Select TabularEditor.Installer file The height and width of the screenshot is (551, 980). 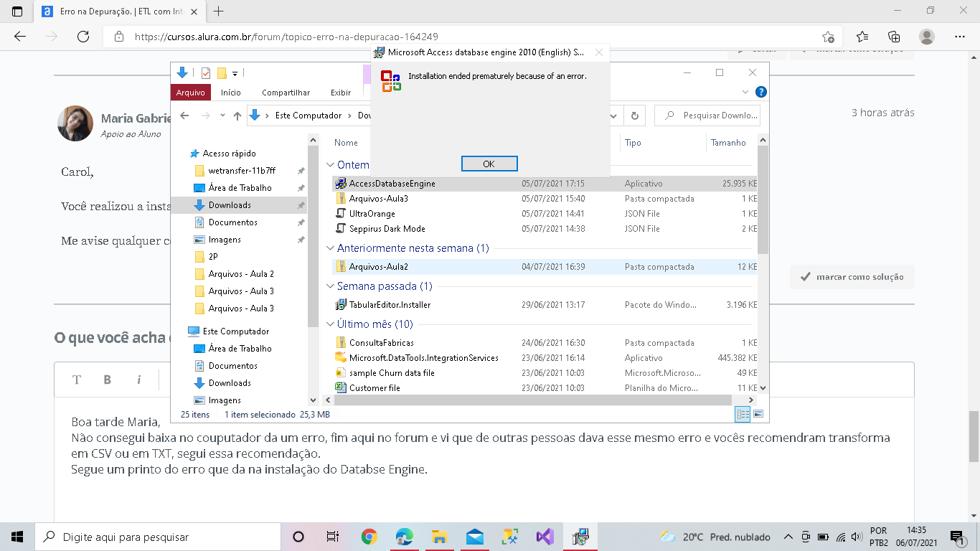(545, 305)
